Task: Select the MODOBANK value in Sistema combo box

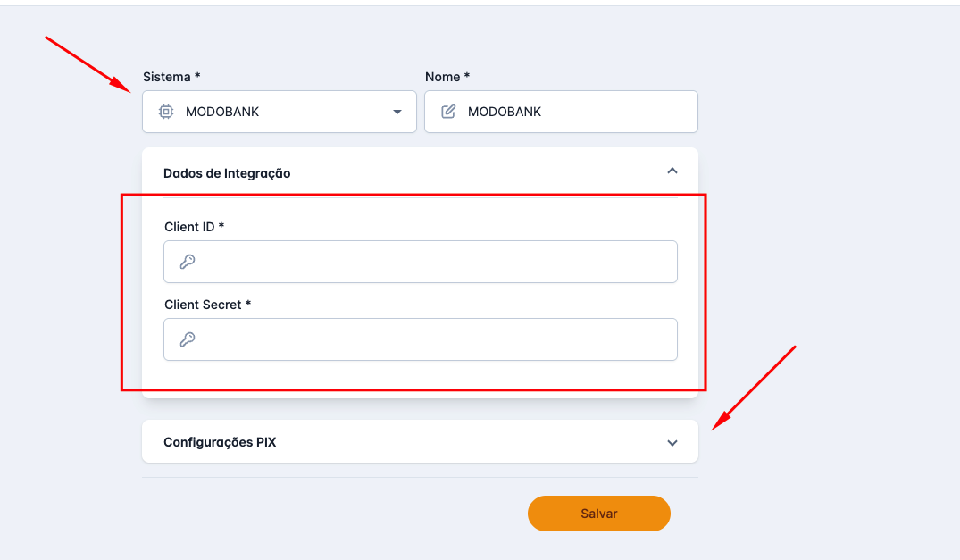Action: click(x=222, y=112)
